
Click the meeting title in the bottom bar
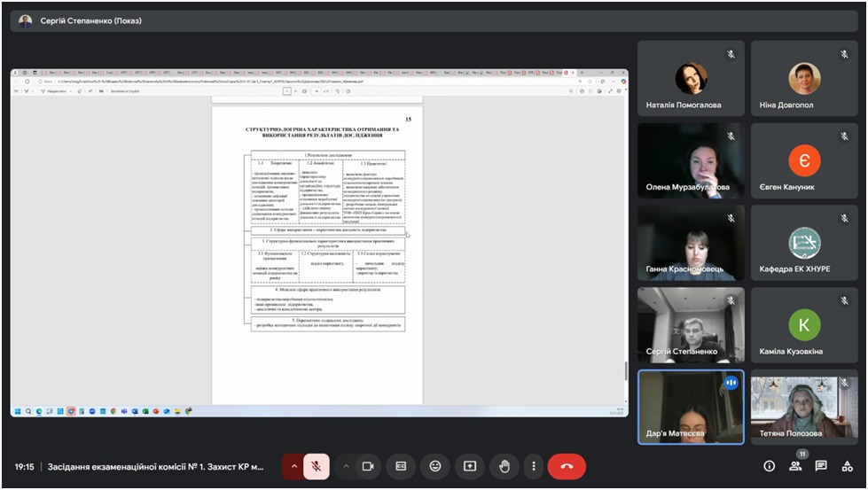(155, 466)
